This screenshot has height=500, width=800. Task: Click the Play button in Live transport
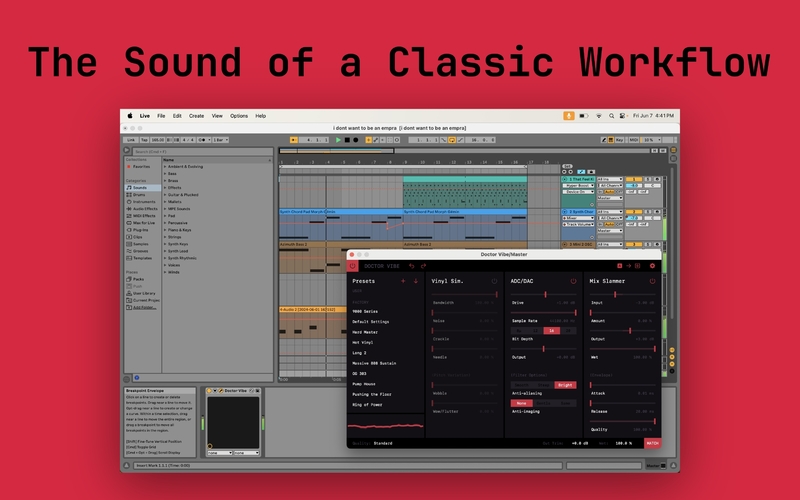[338, 140]
